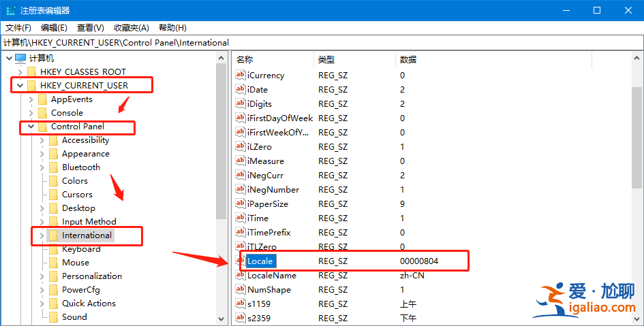Click the iDate string value icon
Image resolution: width=644 pixels, height=326 pixels.
click(x=241, y=89)
